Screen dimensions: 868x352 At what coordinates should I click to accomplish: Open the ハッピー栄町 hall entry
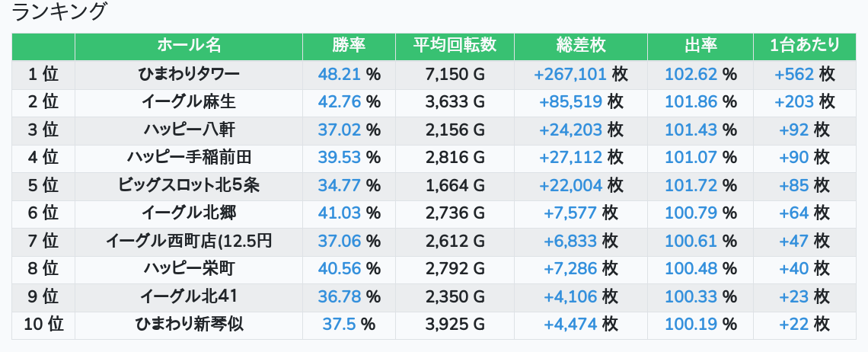click(189, 269)
